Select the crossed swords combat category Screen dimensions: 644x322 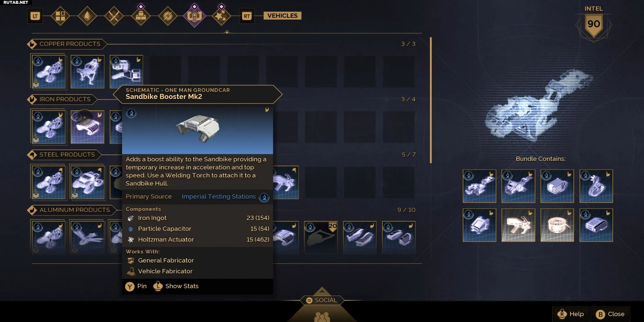point(114,16)
